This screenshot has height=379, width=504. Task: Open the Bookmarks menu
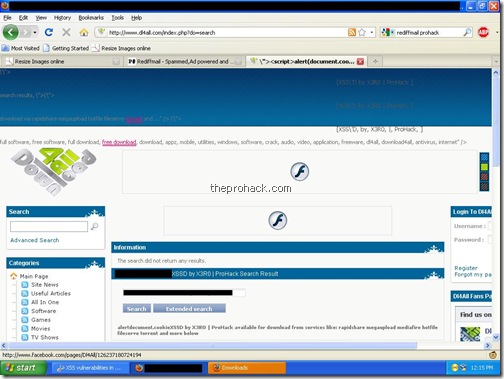point(91,18)
